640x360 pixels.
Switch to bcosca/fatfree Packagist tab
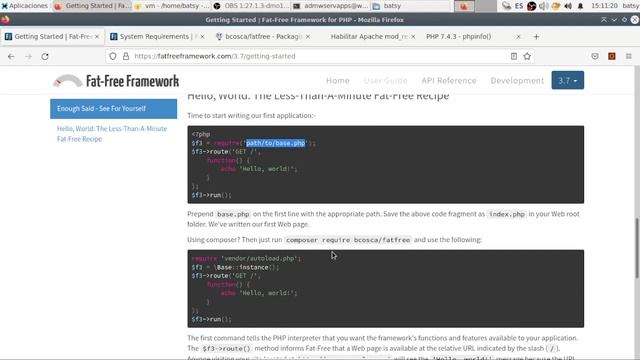tap(263, 37)
